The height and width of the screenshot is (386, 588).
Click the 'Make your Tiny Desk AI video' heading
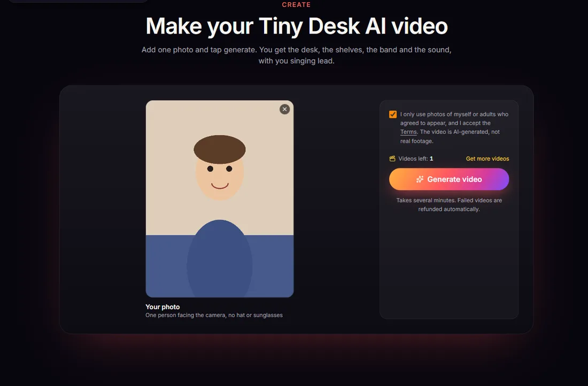[297, 26]
